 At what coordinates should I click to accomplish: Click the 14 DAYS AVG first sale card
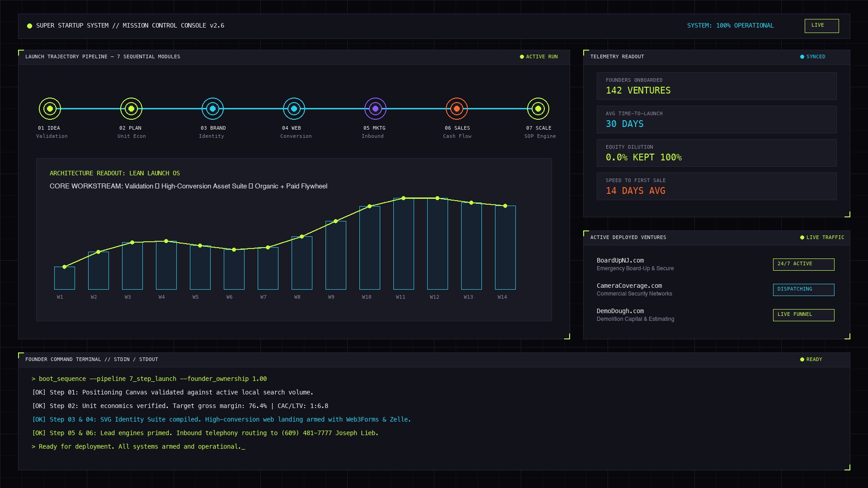(x=717, y=187)
